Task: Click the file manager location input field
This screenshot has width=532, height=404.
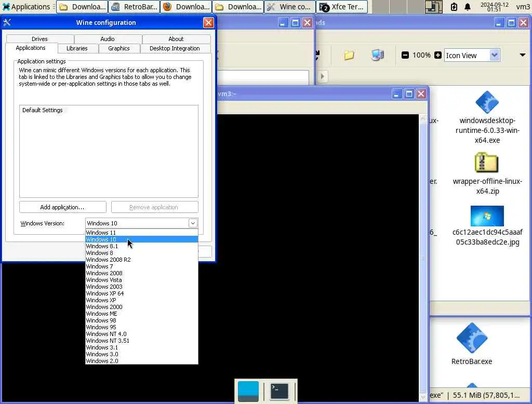Action: (x=263, y=77)
